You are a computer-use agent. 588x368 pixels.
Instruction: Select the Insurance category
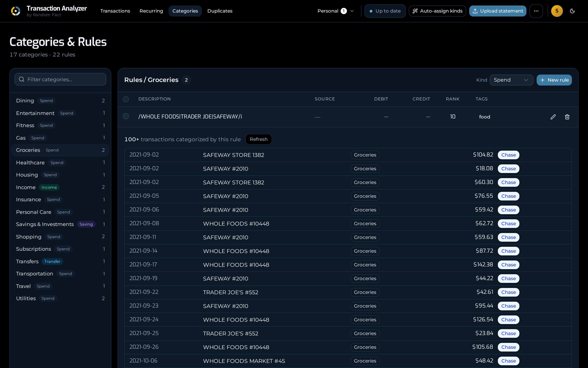click(60, 199)
